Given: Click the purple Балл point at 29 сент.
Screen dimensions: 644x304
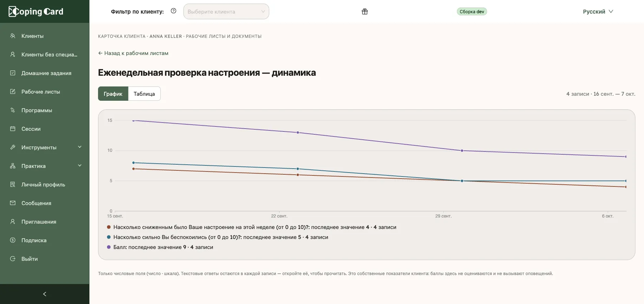Looking at the screenshot, I should (x=462, y=151).
